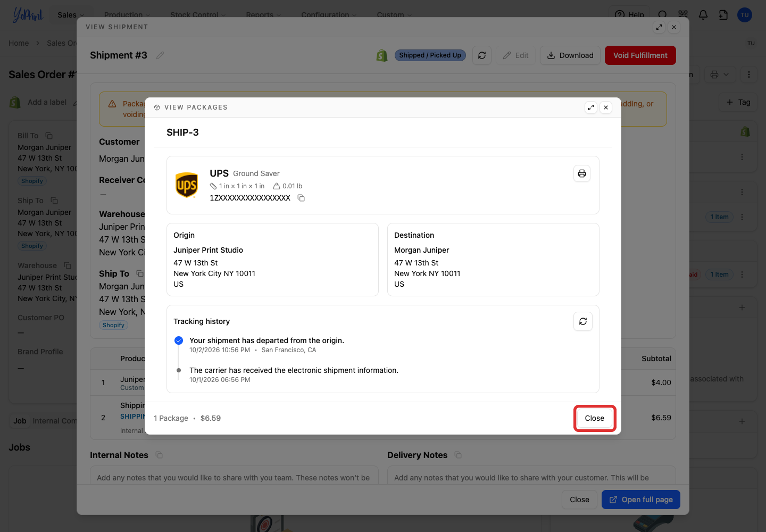Click Close in the View Packages footer

[x=595, y=418]
